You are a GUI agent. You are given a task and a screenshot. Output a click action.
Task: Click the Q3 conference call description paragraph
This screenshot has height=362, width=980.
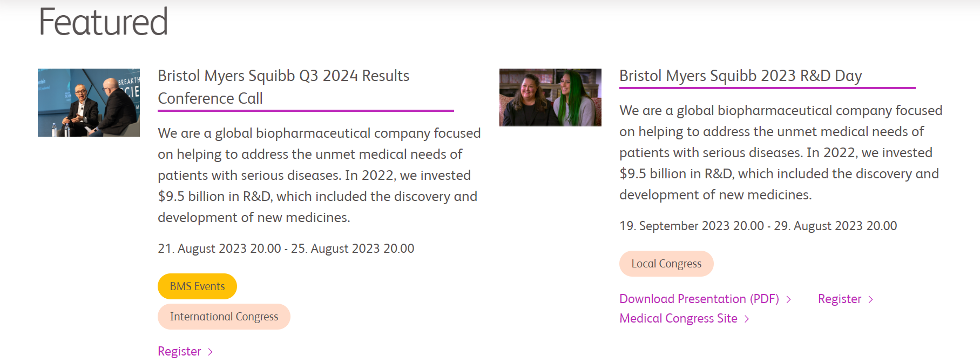tap(319, 175)
